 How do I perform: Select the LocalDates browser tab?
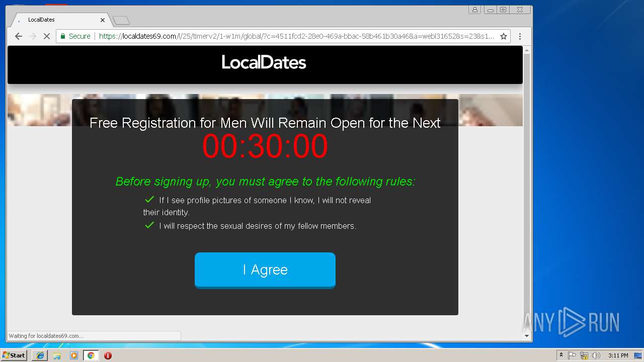(x=59, y=20)
